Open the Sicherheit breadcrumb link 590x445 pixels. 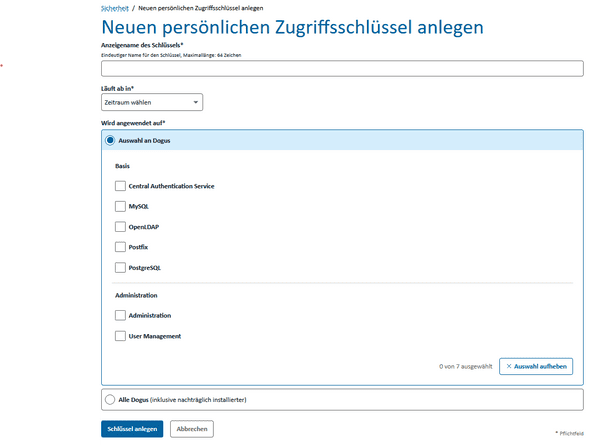114,8
